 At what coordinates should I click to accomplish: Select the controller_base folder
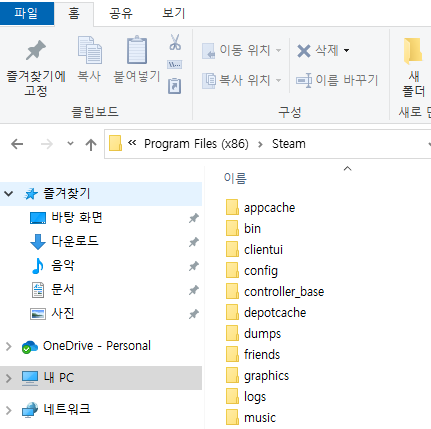click(x=284, y=292)
